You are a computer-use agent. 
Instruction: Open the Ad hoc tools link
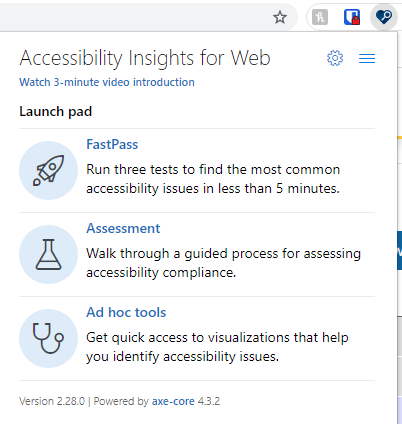pos(126,312)
